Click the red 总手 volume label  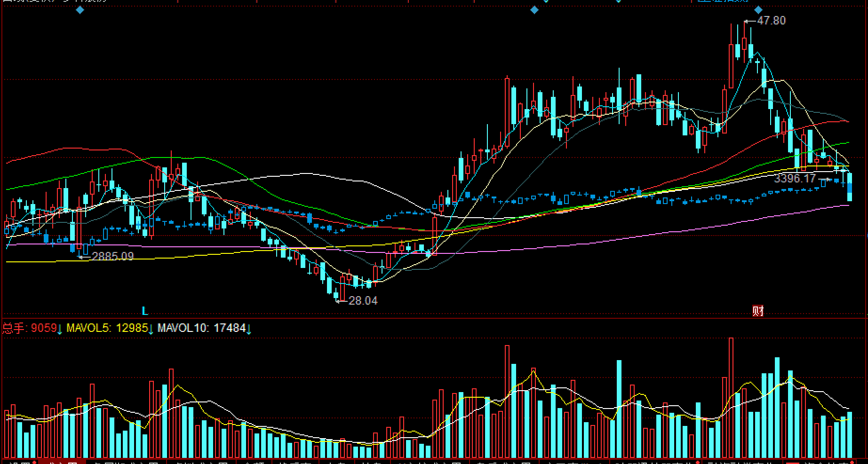tap(14, 328)
